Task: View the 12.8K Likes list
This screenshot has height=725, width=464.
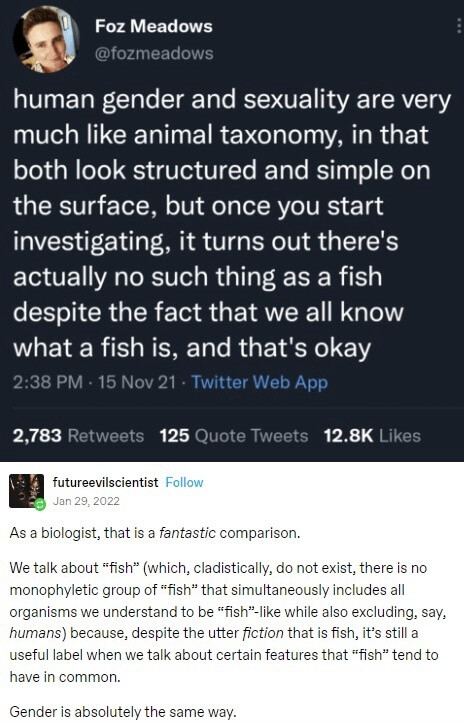Action: coord(372,436)
